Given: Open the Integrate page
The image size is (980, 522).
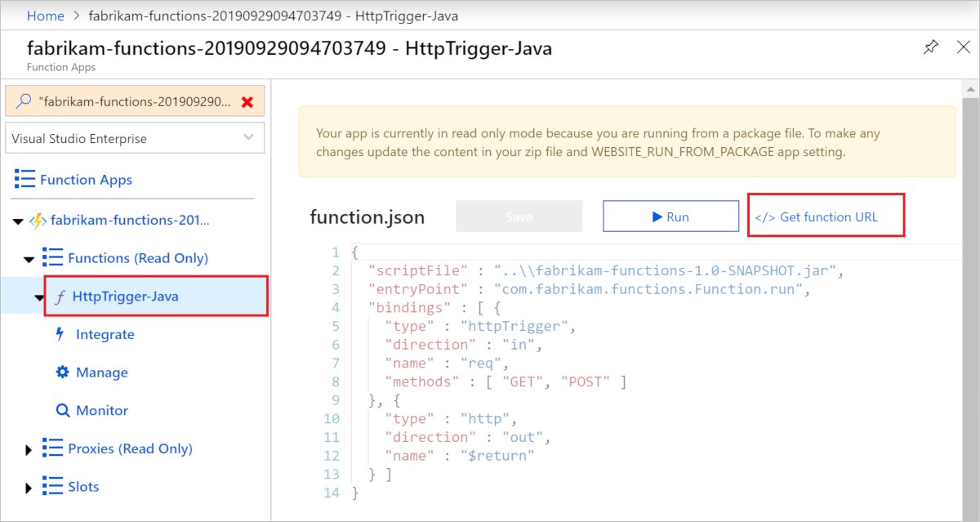Looking at the screenshot, I should (x=105, y=334).
